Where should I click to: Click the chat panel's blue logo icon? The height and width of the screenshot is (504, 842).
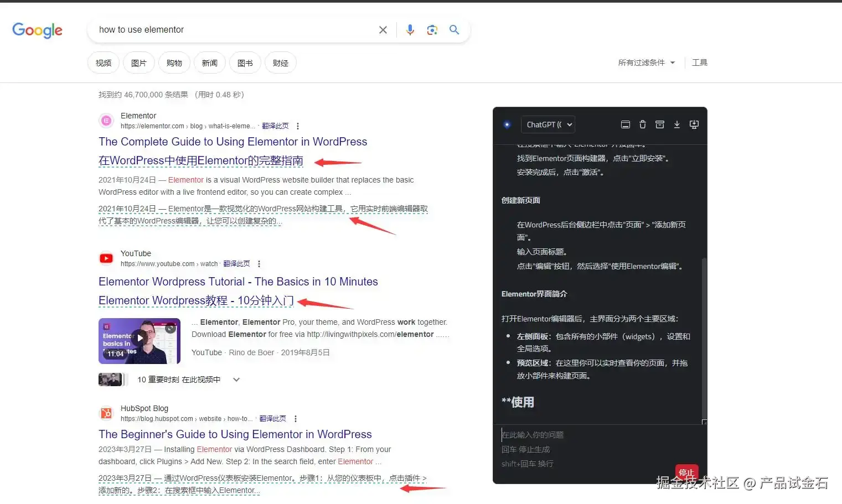tap(507, 124)
